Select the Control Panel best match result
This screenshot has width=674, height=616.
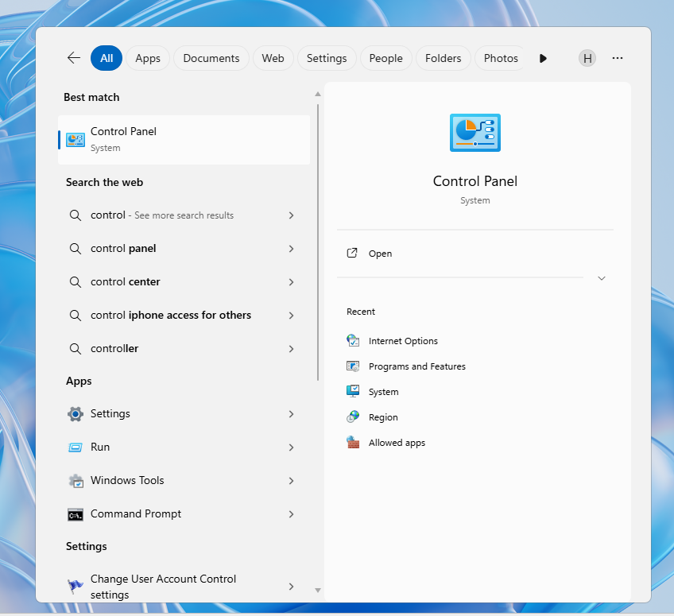184,140
